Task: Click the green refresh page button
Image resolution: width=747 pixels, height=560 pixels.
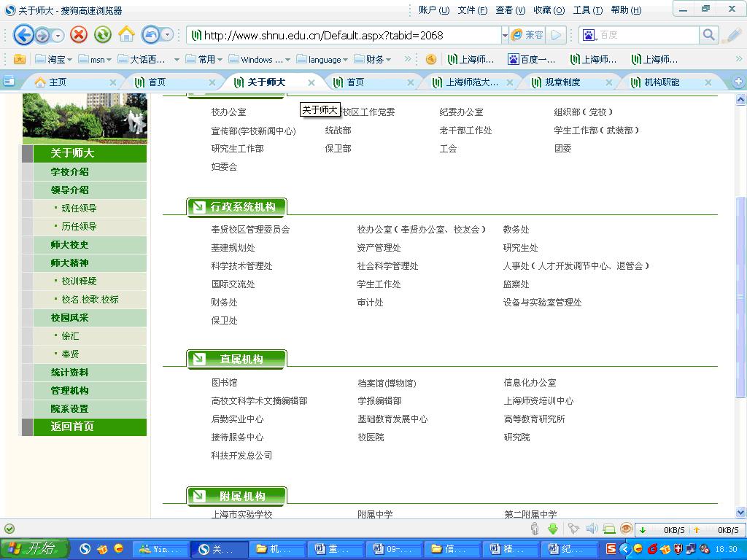Action: pyautogui.click(x=102, y=34)
